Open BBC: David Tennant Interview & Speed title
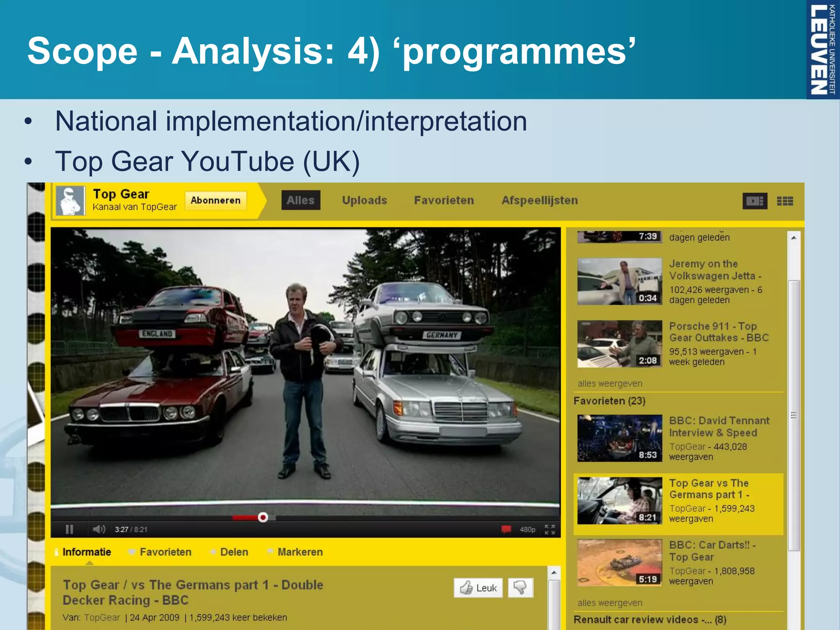 (x=719, y=427)
